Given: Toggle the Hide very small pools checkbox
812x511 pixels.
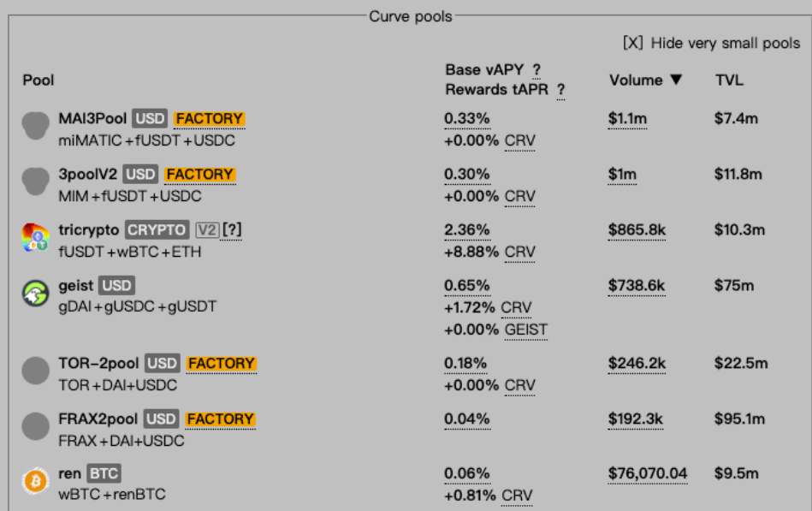Looking at the screenshot, I should [x=633, y=43].
